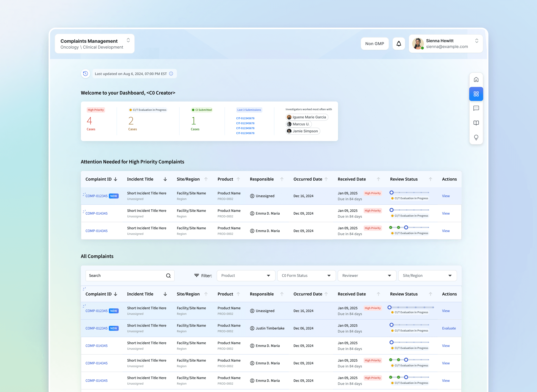Viewport: 537px width, 392px height.
Task: Click progress tracker of third high priority row
Action: point(409,227)
